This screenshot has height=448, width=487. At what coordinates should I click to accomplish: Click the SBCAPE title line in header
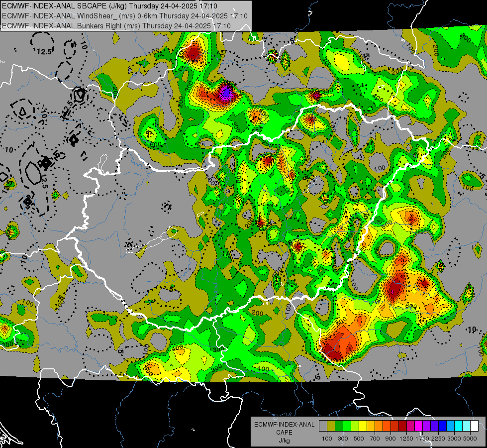109,6
